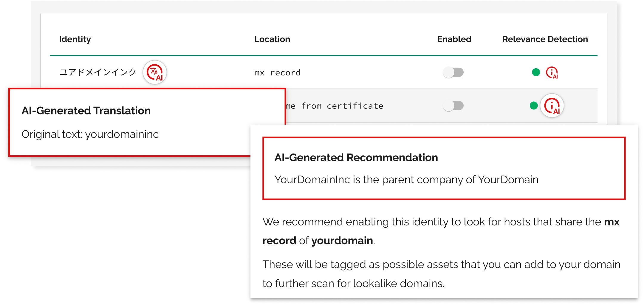644x305 pixels.
Task: Click the AI-Generated Recommendation heading
Action: pyautogui.click(x=356, y=157)
